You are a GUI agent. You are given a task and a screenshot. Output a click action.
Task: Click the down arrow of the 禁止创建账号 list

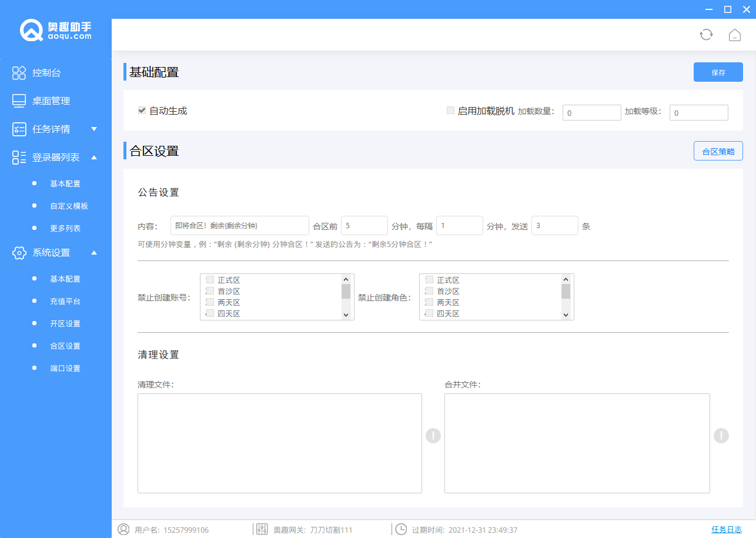[x=346, y=315]
